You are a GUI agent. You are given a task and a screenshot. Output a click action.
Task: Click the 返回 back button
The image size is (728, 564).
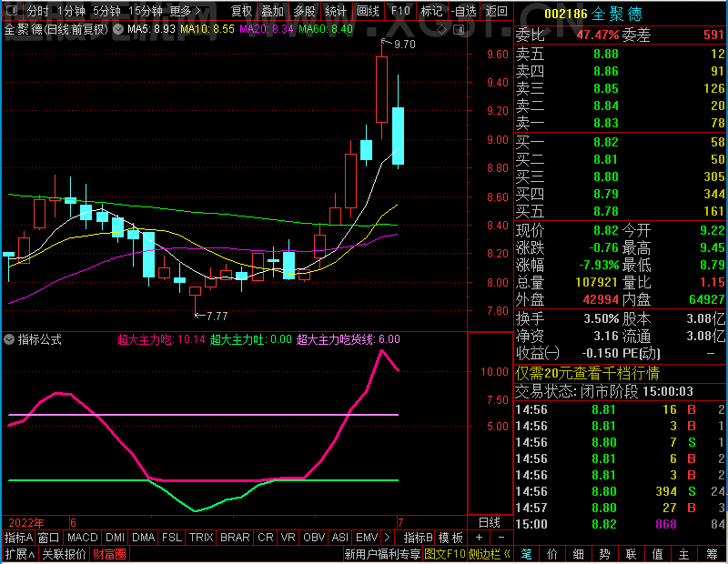tap(496, 11)
